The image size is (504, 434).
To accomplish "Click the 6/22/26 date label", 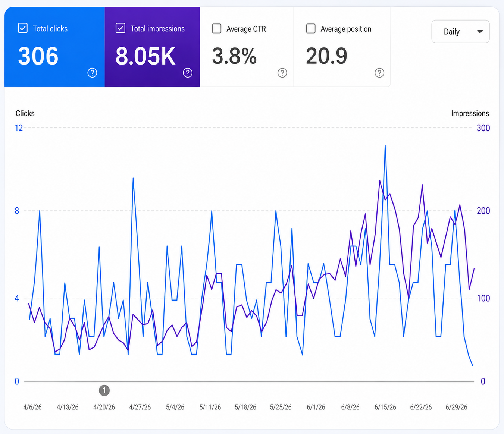I will tap(421, 407).
